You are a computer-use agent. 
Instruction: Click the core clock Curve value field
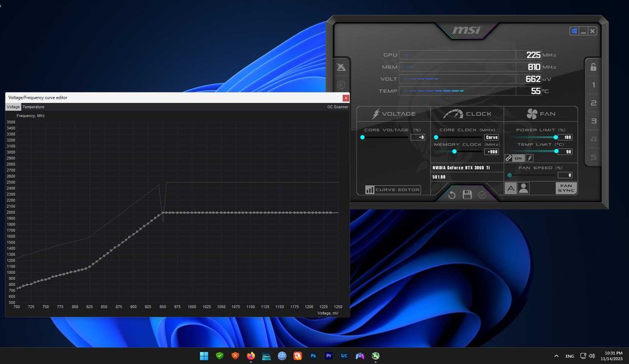[491, 137]
